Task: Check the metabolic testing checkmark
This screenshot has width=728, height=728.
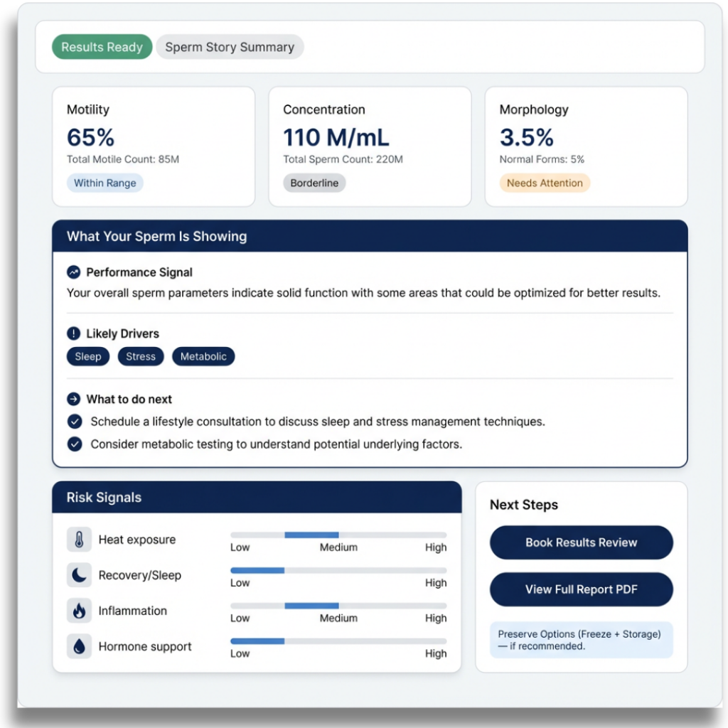Action: tap(74, 444)
